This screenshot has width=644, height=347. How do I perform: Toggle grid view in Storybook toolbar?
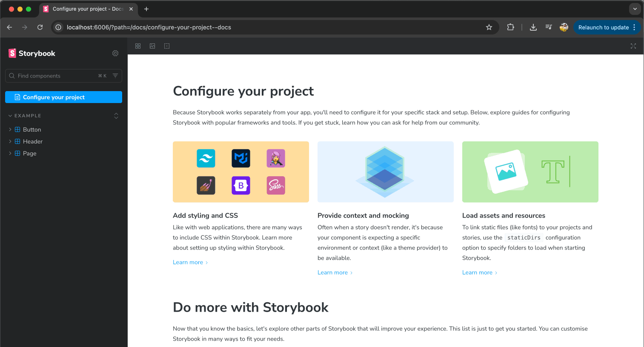coord(138,46)
